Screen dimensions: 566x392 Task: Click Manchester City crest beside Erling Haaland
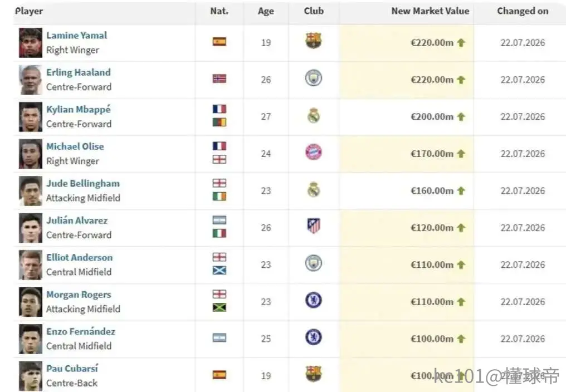pyautogui.click(x=313, y=78)
